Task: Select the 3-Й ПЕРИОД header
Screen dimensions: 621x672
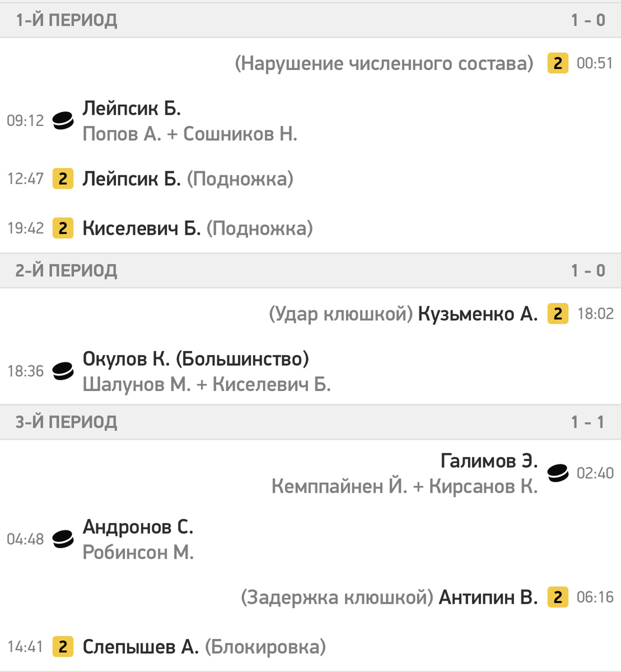Action: (x=310, y=422)
